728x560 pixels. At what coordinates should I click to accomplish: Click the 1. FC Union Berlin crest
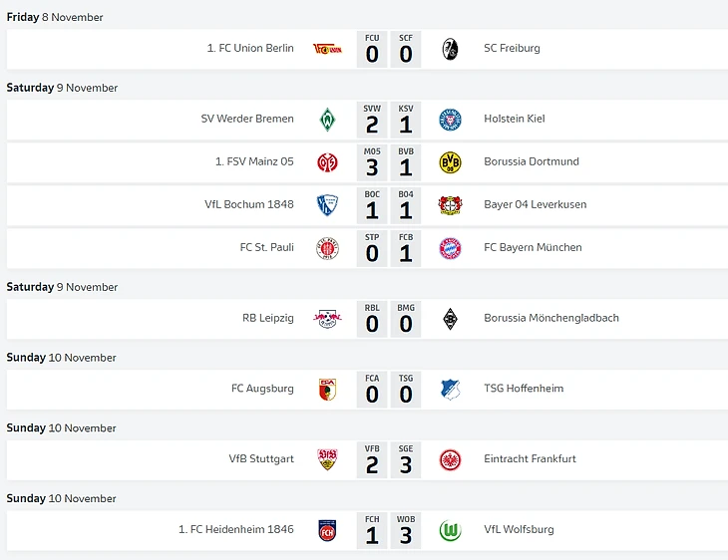click(x=327, y=49)
